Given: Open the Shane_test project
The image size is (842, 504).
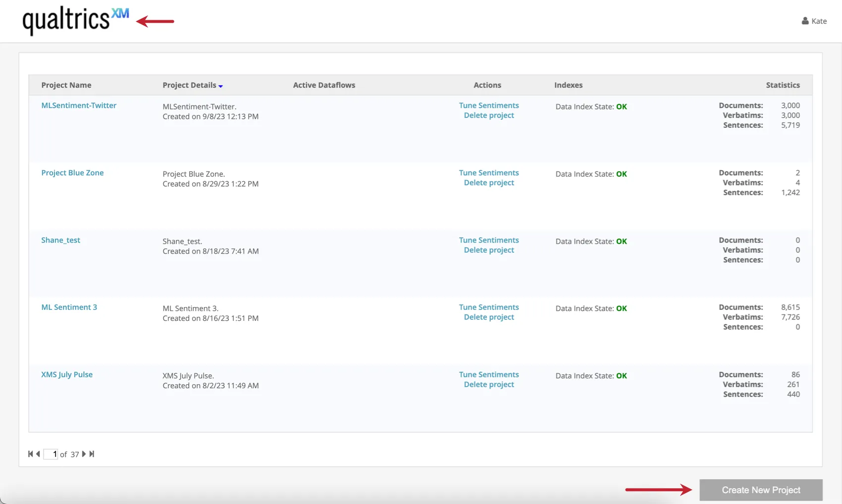Looking at the screenshot, I should click(x=60, y=240).
